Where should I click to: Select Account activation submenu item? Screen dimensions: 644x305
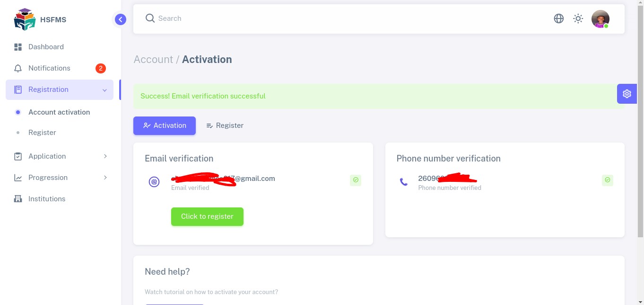point(59,112)
